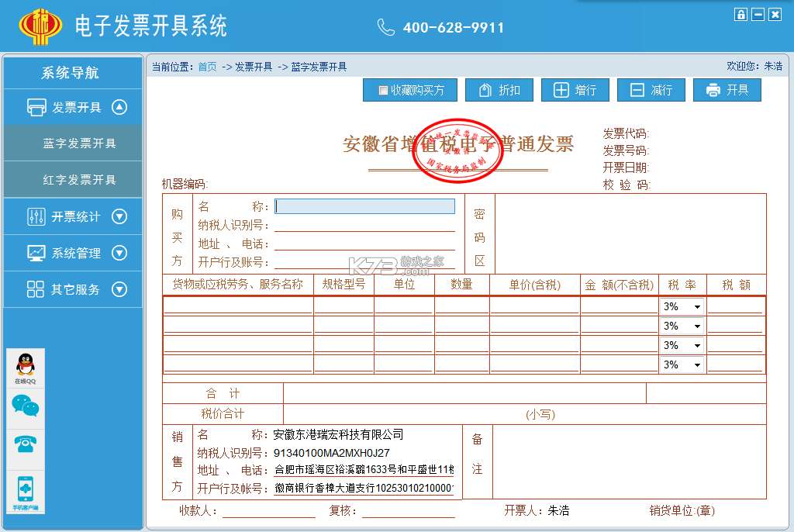Click 减行 to remove a row
Screen dimensions: 794x532
pos(651,90)
